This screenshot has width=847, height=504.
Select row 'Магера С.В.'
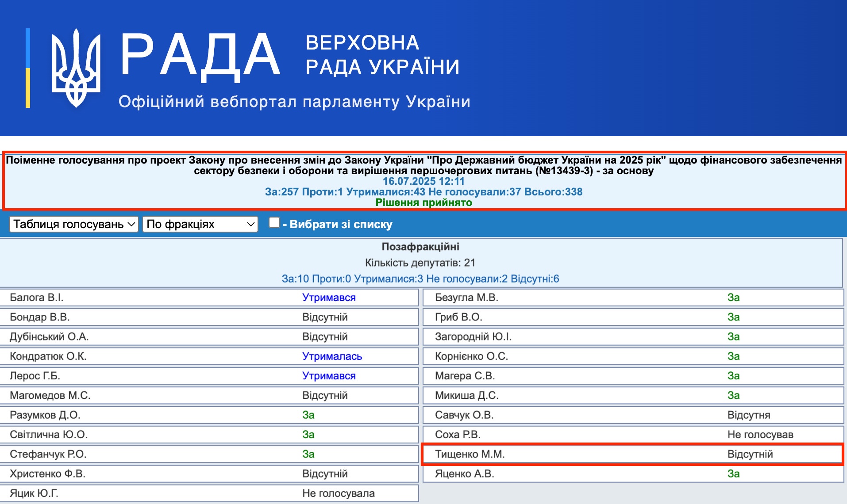coord(633,376)
